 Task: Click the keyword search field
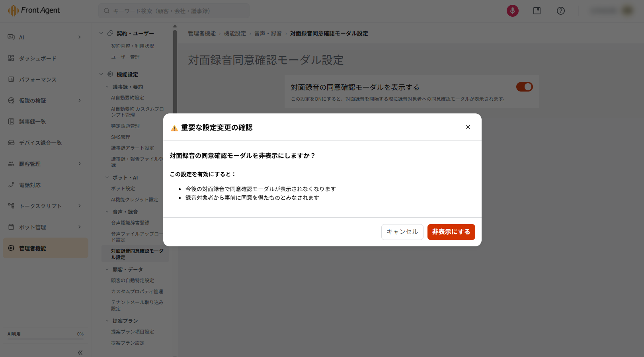point(174,11)
